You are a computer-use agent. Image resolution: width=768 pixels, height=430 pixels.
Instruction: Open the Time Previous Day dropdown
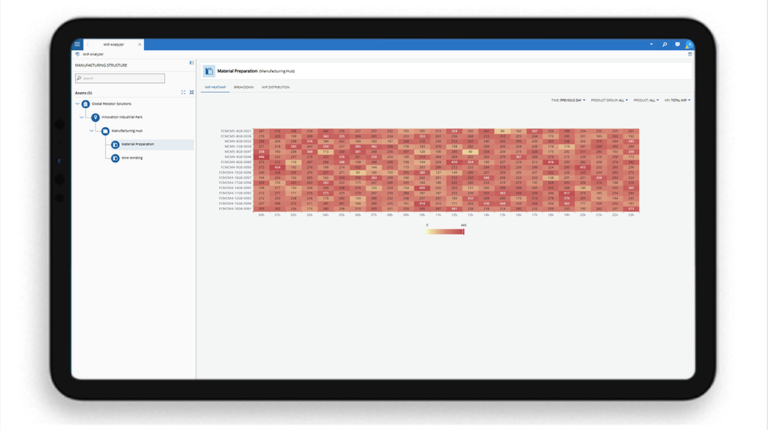(567, 100)
